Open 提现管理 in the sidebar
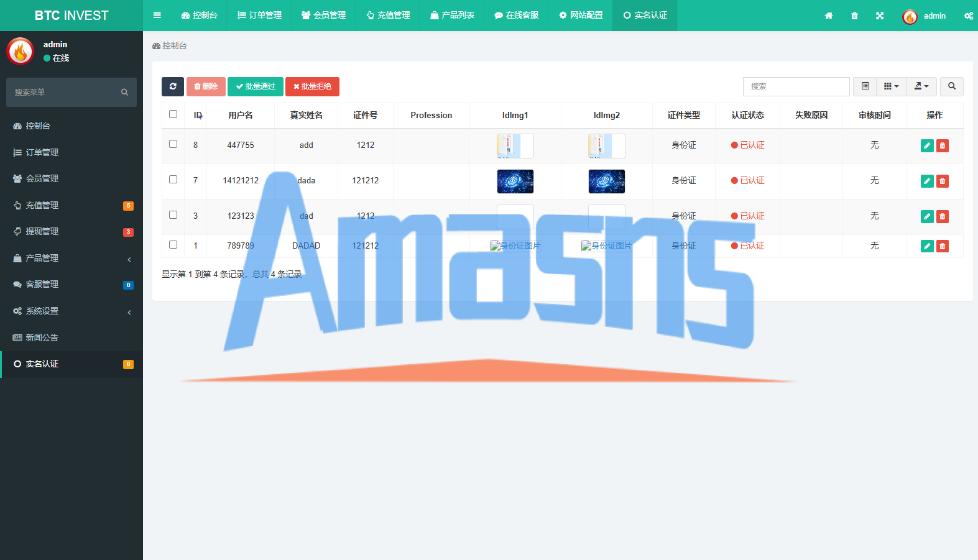The width and height of the screenshot is (978, 560). click(72, 231)
